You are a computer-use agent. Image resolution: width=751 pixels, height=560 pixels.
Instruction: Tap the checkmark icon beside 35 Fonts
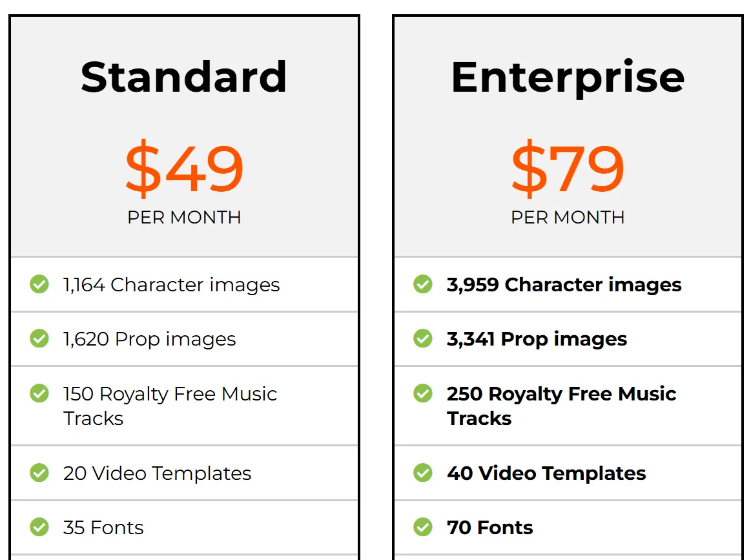coord(39,527)
